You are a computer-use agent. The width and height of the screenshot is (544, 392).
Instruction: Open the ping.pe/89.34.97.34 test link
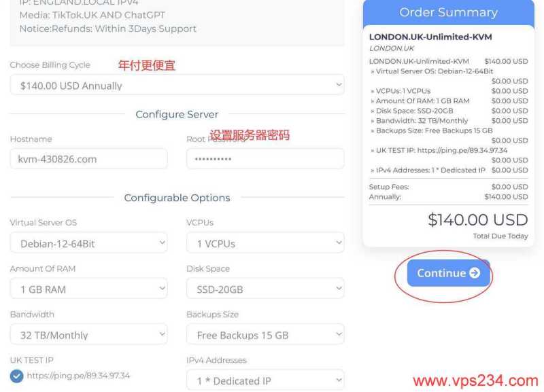(x=78, y=376)
